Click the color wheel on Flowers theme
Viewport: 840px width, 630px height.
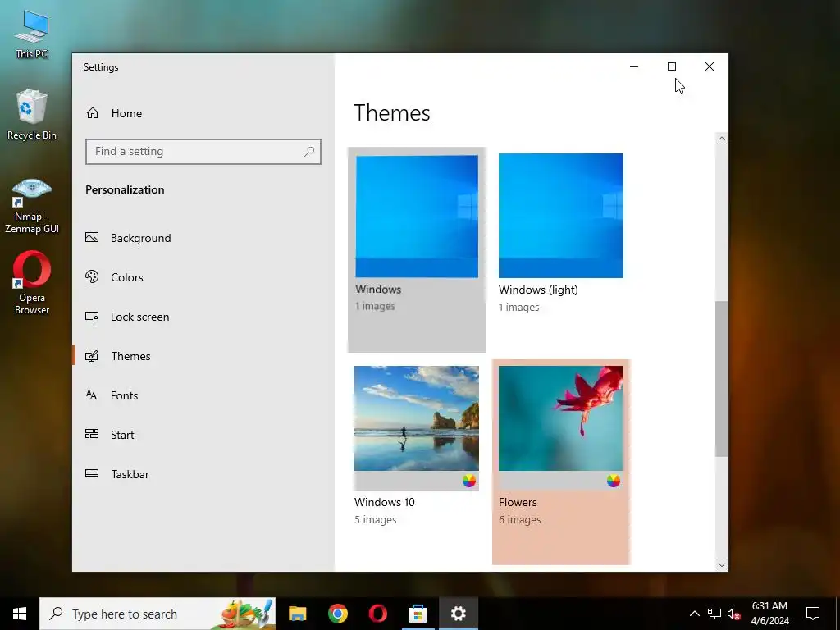point(614,481)
